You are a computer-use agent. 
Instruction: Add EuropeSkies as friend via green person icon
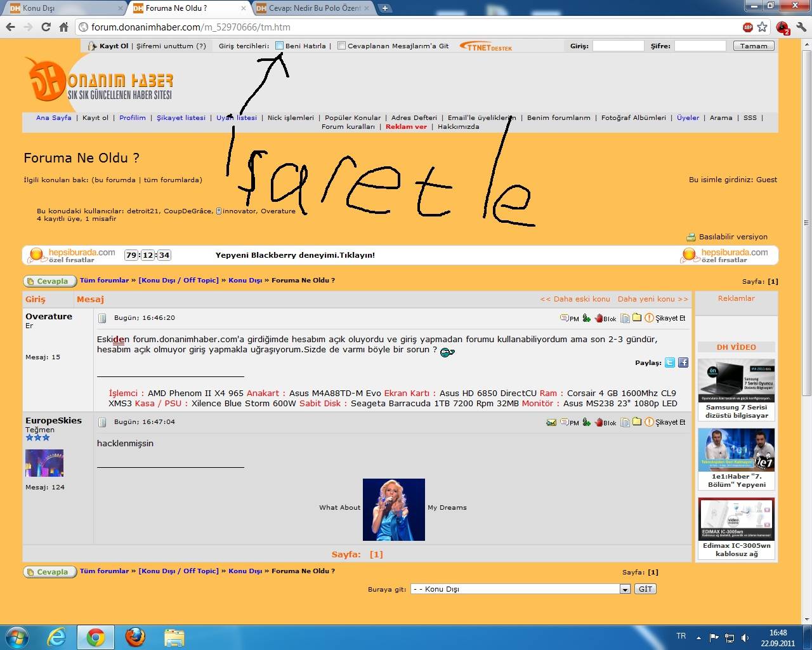click(x=586, y=422)
